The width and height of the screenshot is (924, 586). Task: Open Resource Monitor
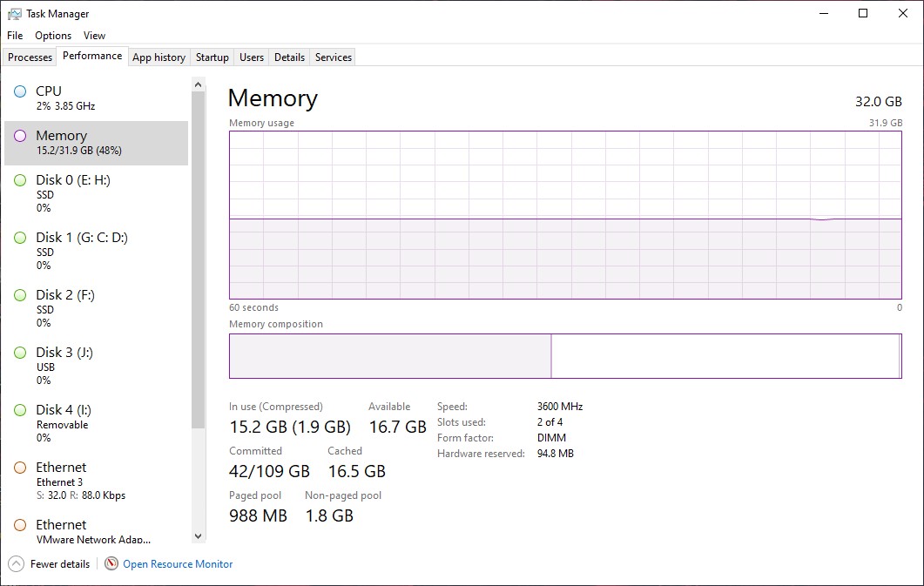pyautogui.click(x=177, y=563)
